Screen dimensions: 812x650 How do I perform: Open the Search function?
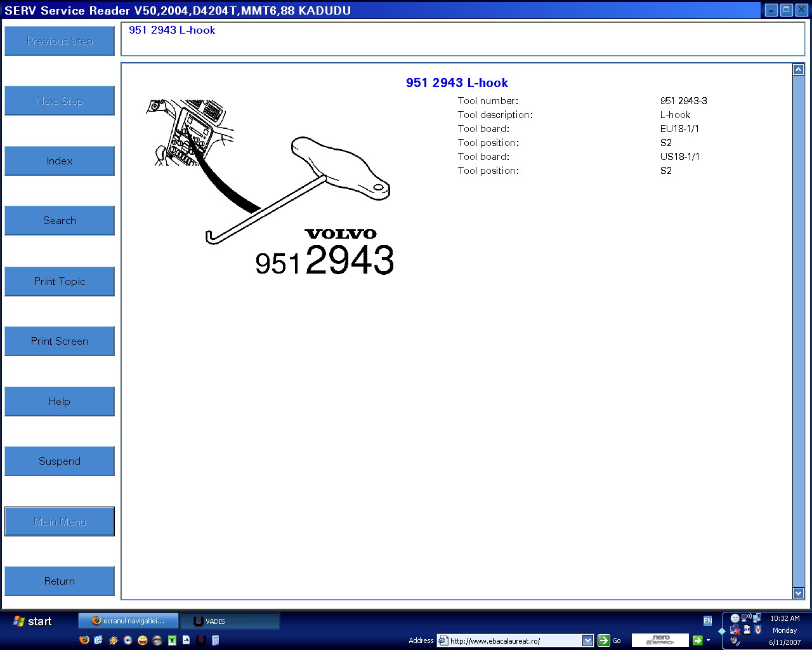click(x=60, y=221)
